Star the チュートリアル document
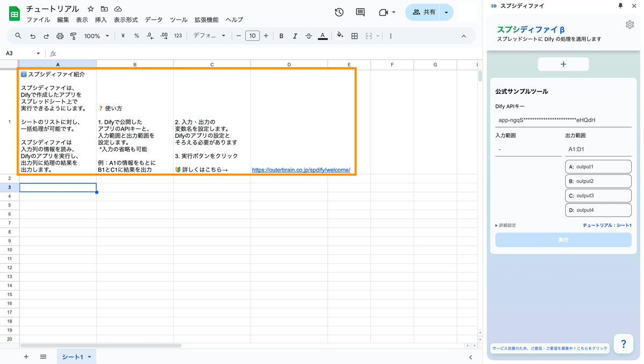Image resolution: width=644 pixels, height=364 pixels. [91, 9]
